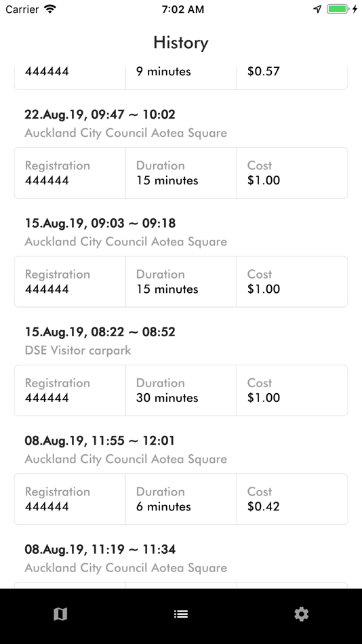Tap the 30 minutes duration cell
Image resolution: width=362 pixels, height=644 pixels.
pos(181,390)
